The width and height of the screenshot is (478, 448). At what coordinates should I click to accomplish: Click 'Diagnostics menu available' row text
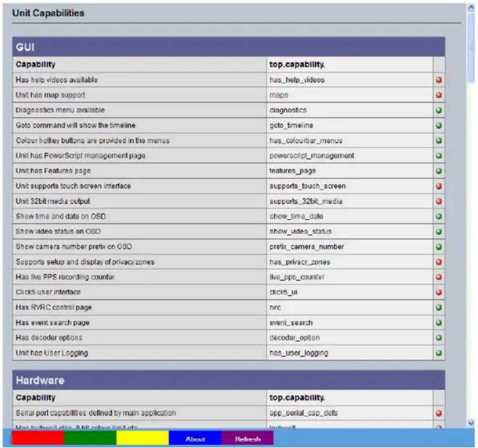(x=60, y=110)
